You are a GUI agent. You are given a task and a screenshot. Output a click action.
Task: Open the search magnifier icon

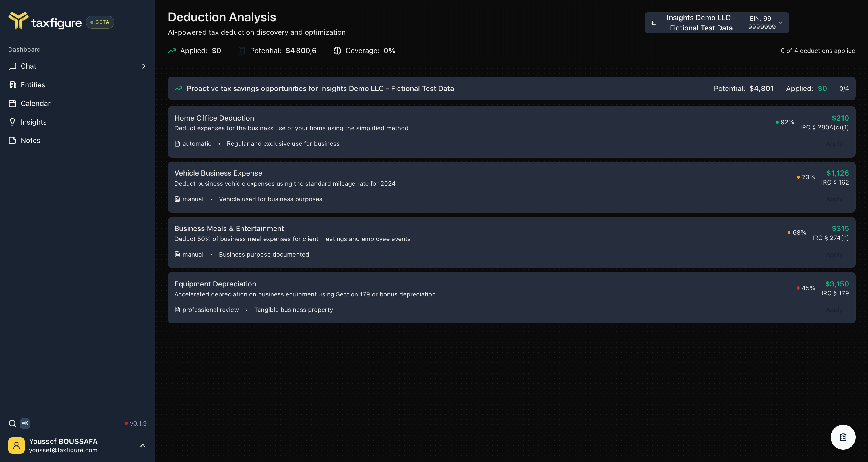(x=12, y=423)
